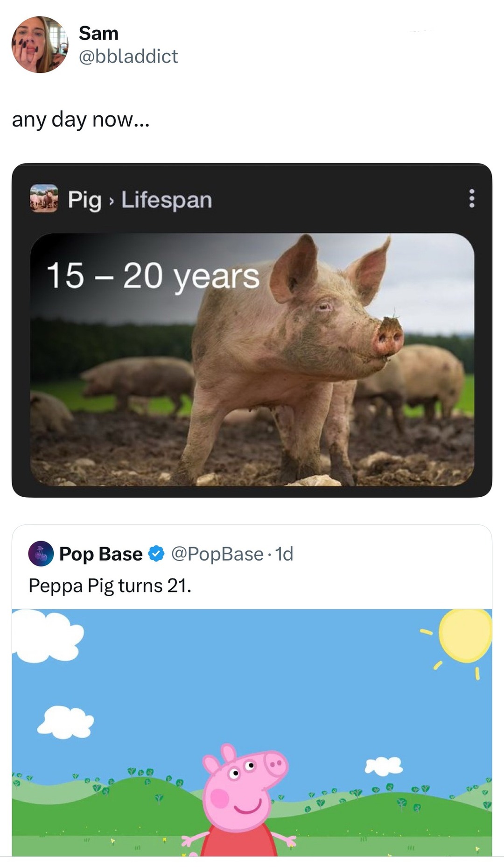Screen dimensions: 504x867
Task: Click the Pig knowledge panel thumbnail icon
Action: (44, 201)
